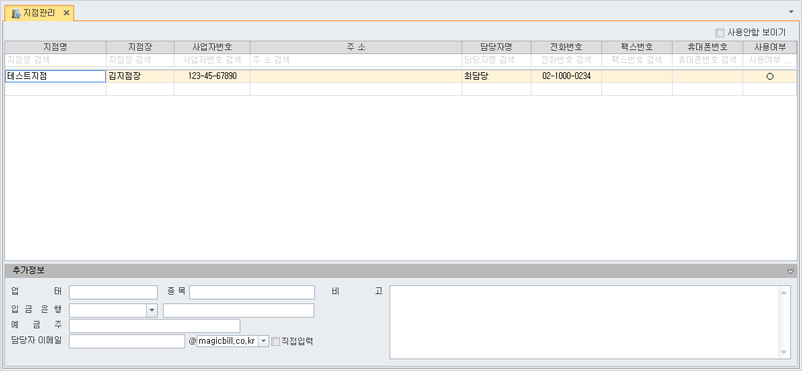Sort by 주 소 column header
The image size is (802, 371).
(x=355, y=47)
